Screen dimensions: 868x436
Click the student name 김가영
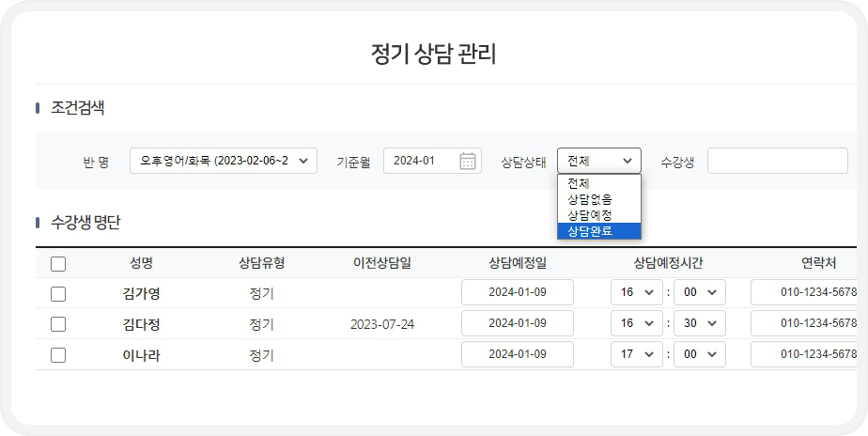click(x=141, y=293)
